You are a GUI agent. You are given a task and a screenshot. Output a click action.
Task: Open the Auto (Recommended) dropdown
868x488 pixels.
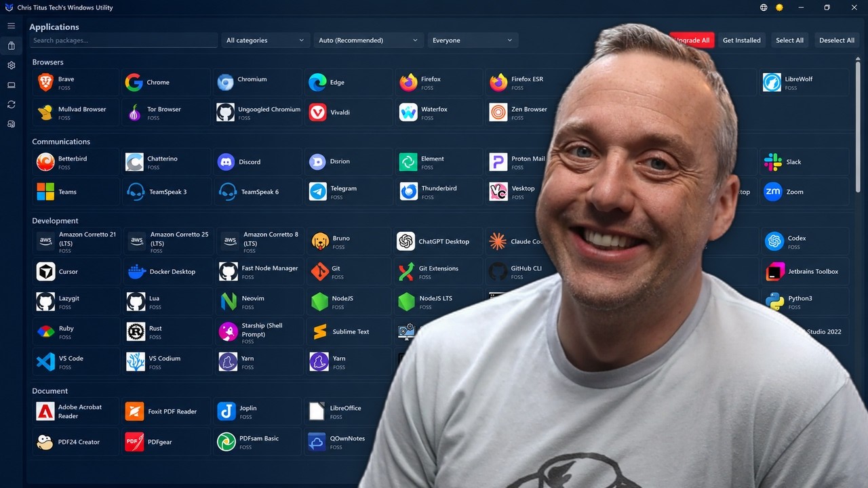click(368, 40)
